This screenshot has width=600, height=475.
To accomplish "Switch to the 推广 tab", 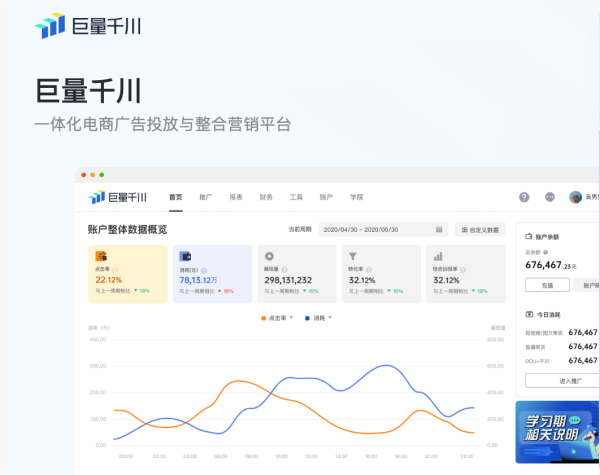I will [206, 197].
